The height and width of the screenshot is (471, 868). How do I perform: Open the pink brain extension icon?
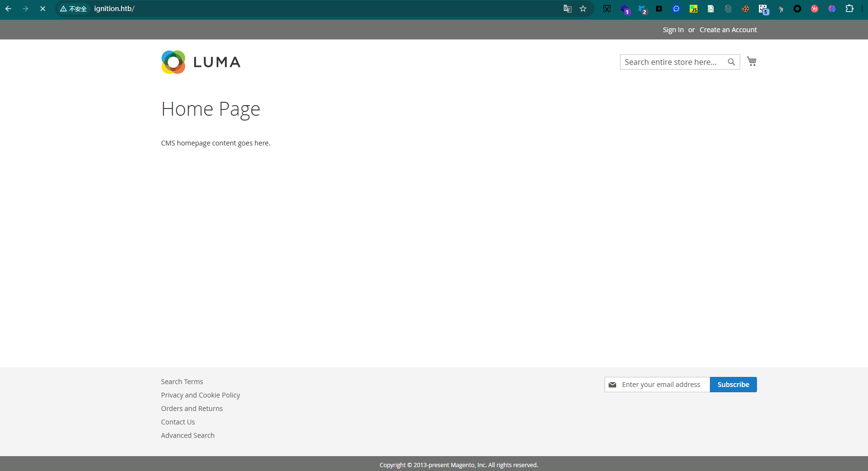pyautogui.click(x=831, y=9)
